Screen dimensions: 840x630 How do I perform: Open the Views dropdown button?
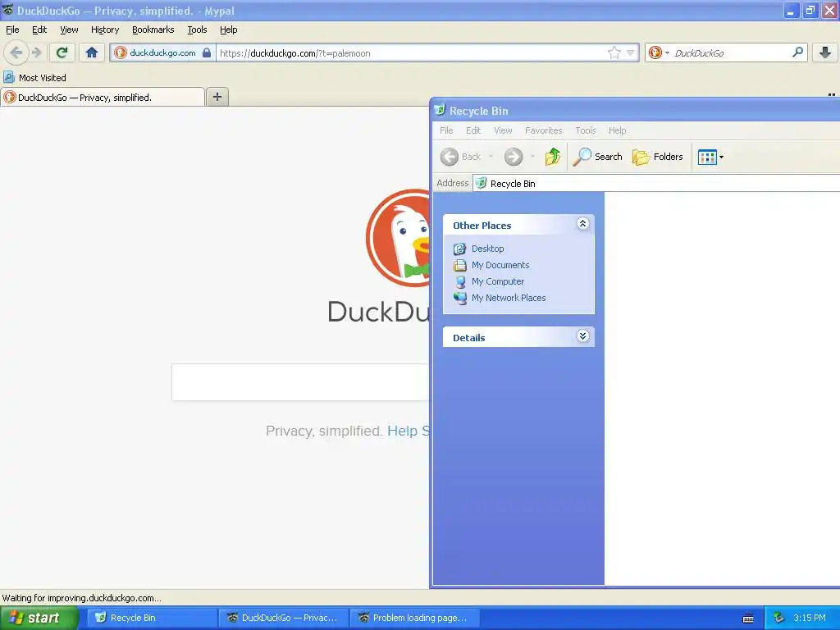tap(710, 157)
